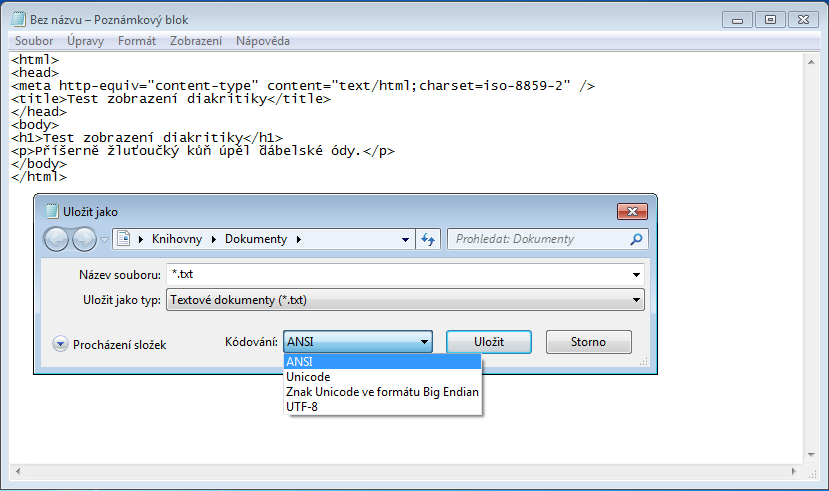Click the document icon in address bar

pyautogui.click(x=124, y=239)
